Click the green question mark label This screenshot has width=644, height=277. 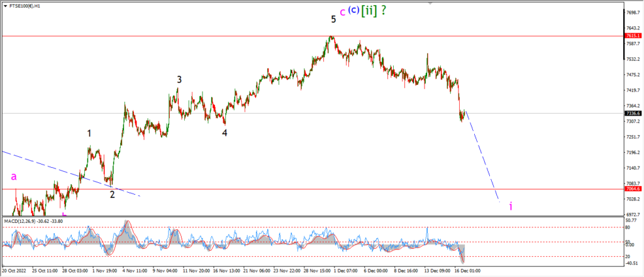383,11
